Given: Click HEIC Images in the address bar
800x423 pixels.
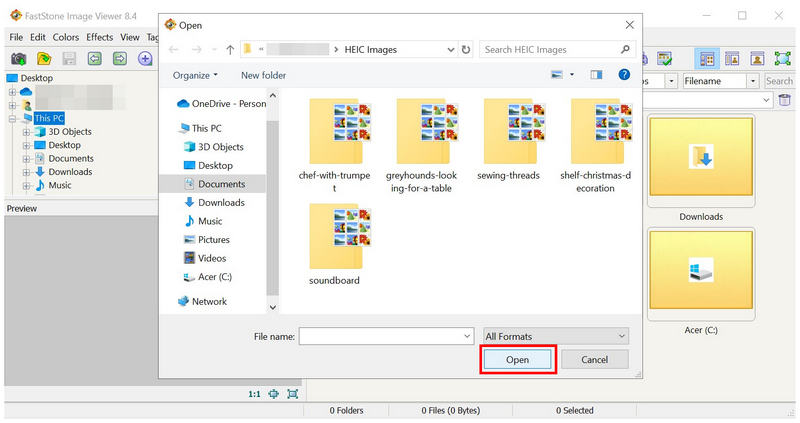Looking at the screenshot, I should [370, 49].
